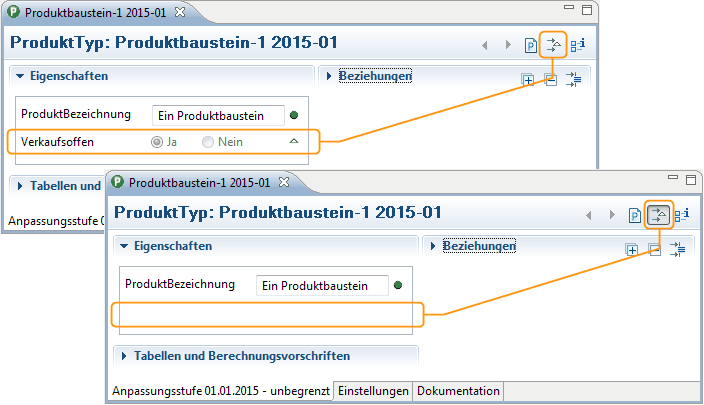Click green template marker next to Verkaufsoffen
Screen dimensions: 704x405
293,142
